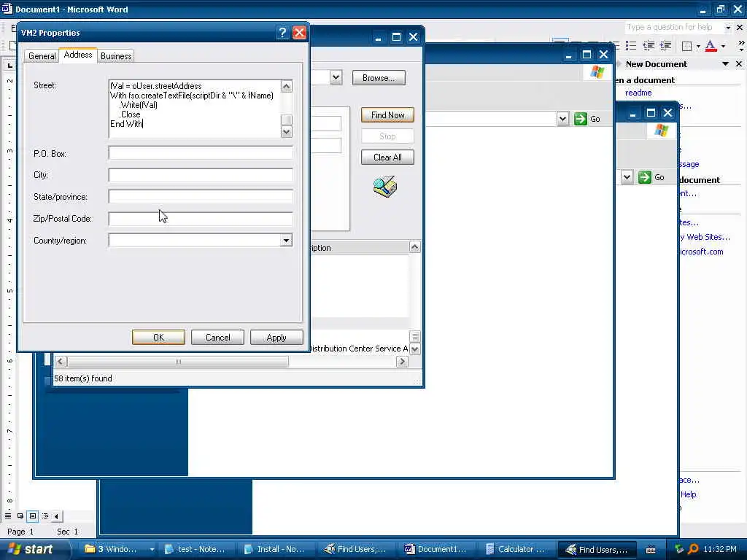This screenshot has height=560, width=747.
Task: Click results list scroll down arrow
Action: [414, 349]
